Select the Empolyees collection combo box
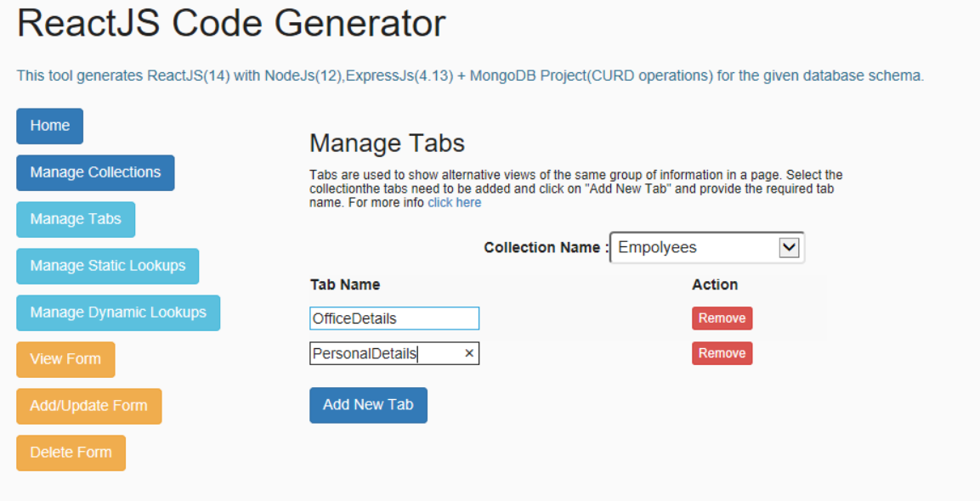 (707, 247)
